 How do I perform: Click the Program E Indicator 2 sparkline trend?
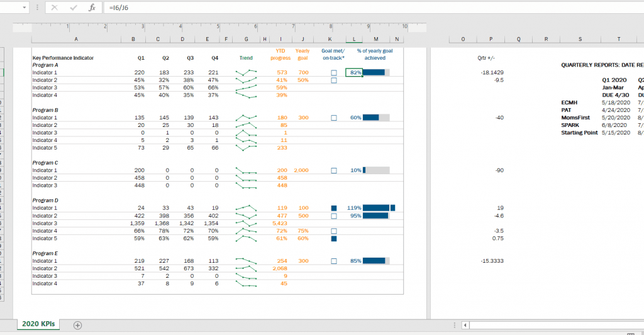(x=246, y=268)
